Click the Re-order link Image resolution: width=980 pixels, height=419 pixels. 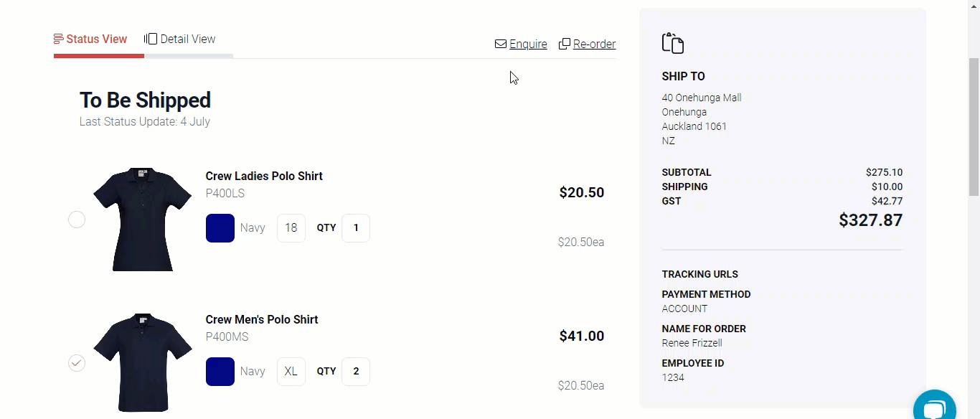(x=594, y=44)
